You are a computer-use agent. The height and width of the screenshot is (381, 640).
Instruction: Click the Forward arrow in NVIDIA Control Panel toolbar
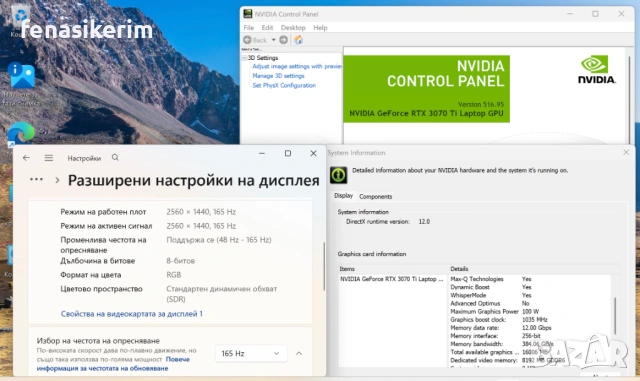[283, 40]
